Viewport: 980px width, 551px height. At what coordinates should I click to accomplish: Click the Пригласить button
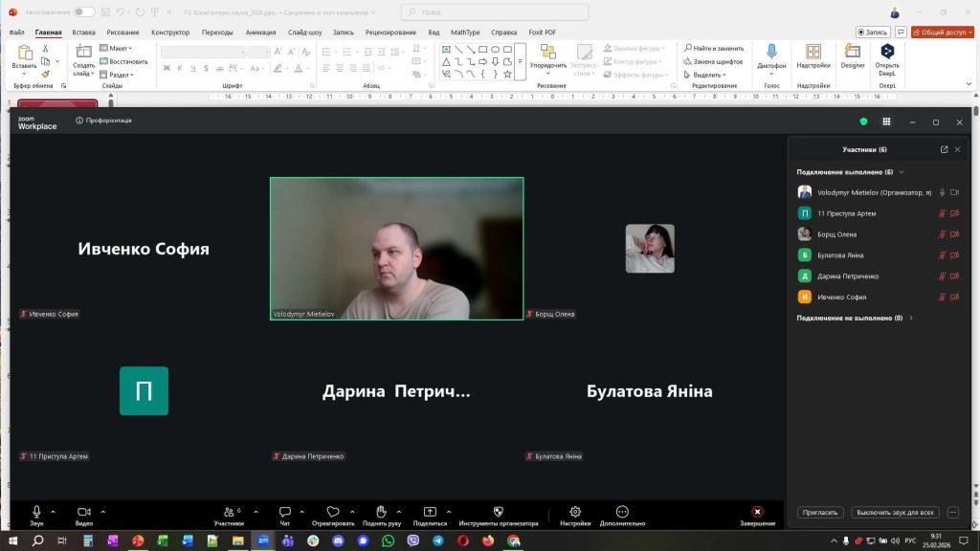point(821,513)
